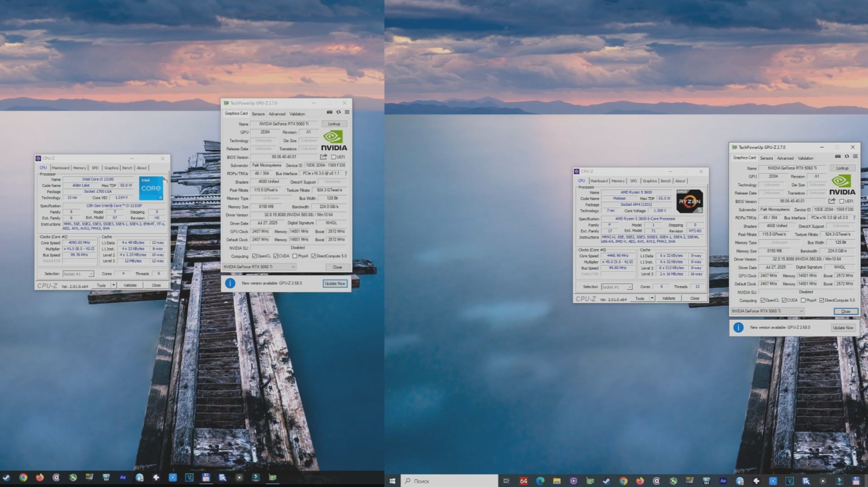Open File Explorer from the taskbar
868x487 pixels.
557,481
